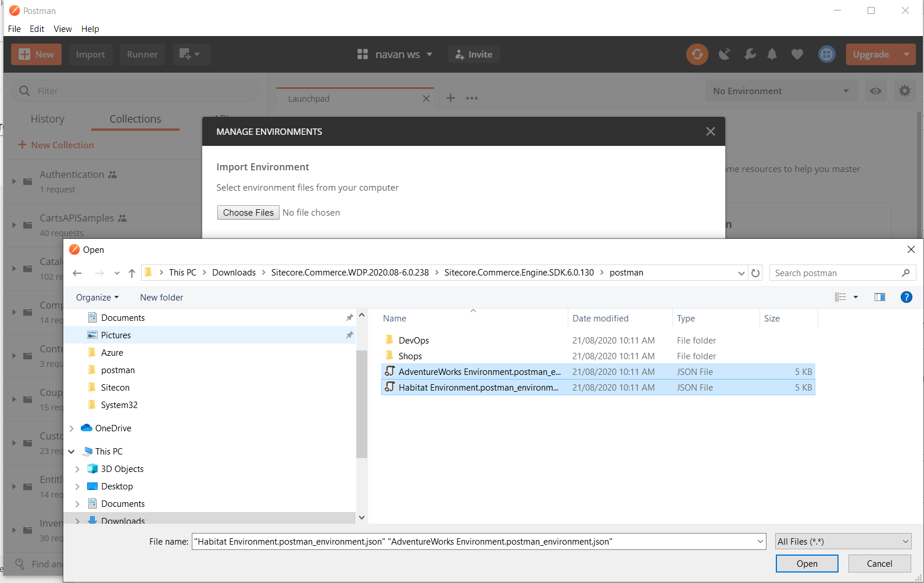Click the Manage Environments gear icon
Image resolution: width=924 pixels, height=583 pixels.
tap(905, 91)
